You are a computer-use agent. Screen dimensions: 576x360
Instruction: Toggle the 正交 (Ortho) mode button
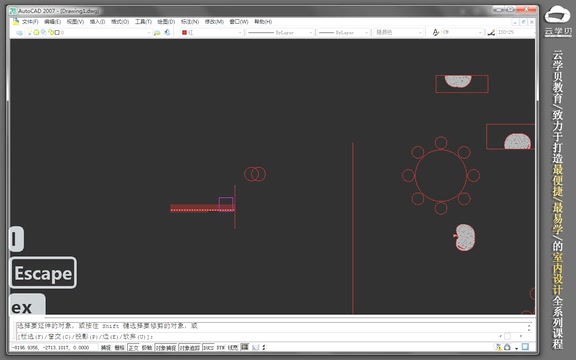pyautogui.click(x=133, y=348)
